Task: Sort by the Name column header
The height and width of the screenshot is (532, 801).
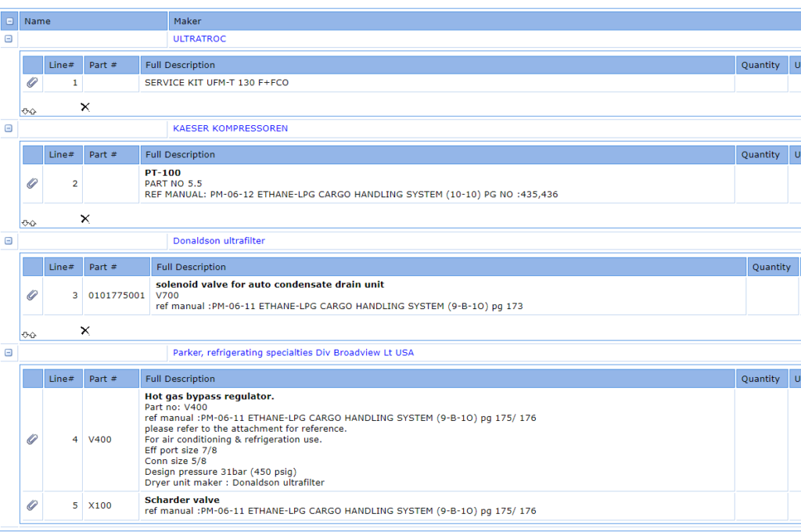Action: (94, 21)
